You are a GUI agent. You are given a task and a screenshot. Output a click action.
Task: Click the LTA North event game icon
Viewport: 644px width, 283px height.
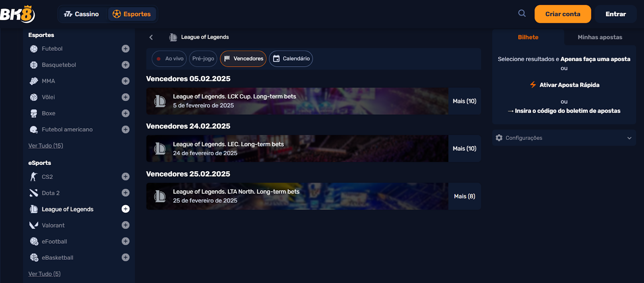click(160, 196)
